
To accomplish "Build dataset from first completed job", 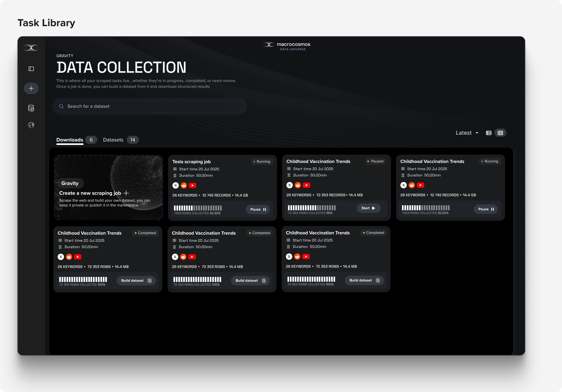I will click(136, 281).
